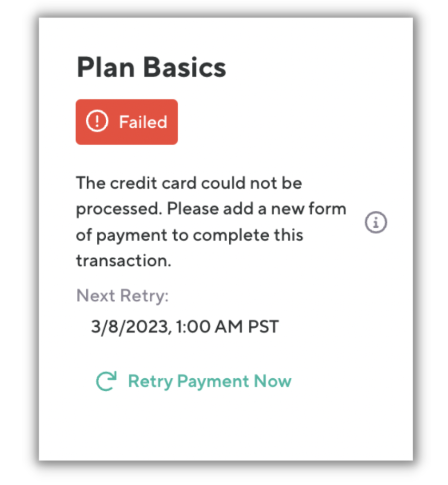The height and width of the screenshot is (485, 448).
Task: Click the word Failed in the badge
Action: pos(142,122)
